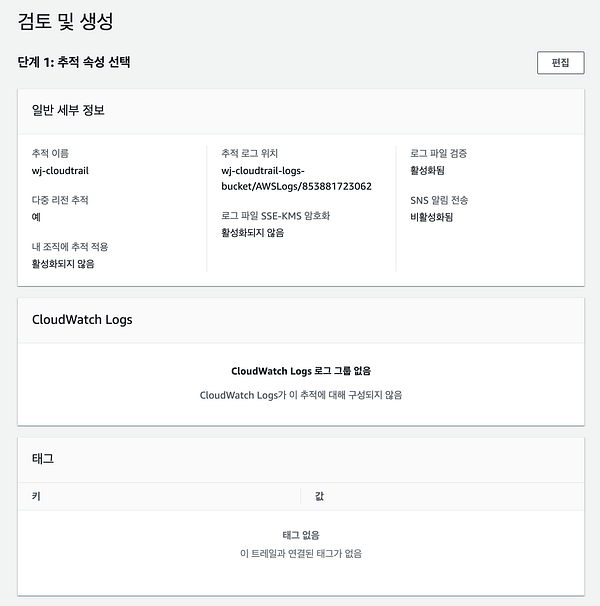Click the 추적 로그 위치 field label
600x606 pixels.
click(x=249, y=153)
